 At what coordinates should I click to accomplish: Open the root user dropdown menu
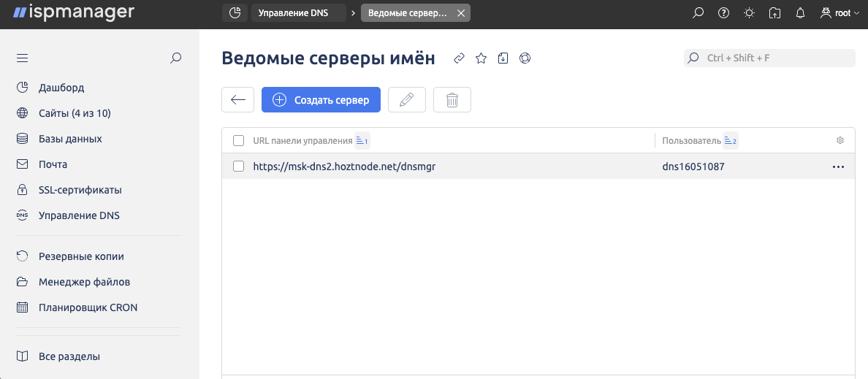pyautogui.click(x=840, y=13)
